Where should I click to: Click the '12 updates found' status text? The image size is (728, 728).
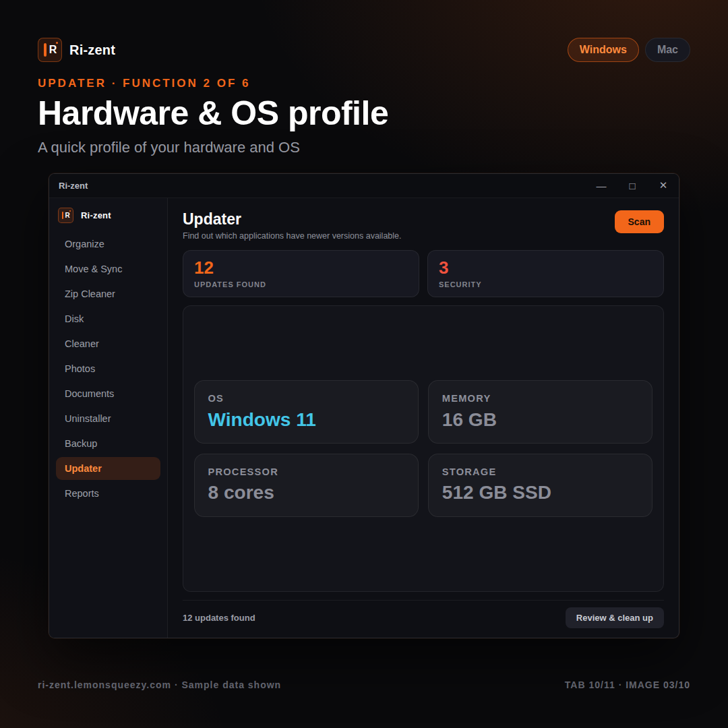(x=218, y=618)
